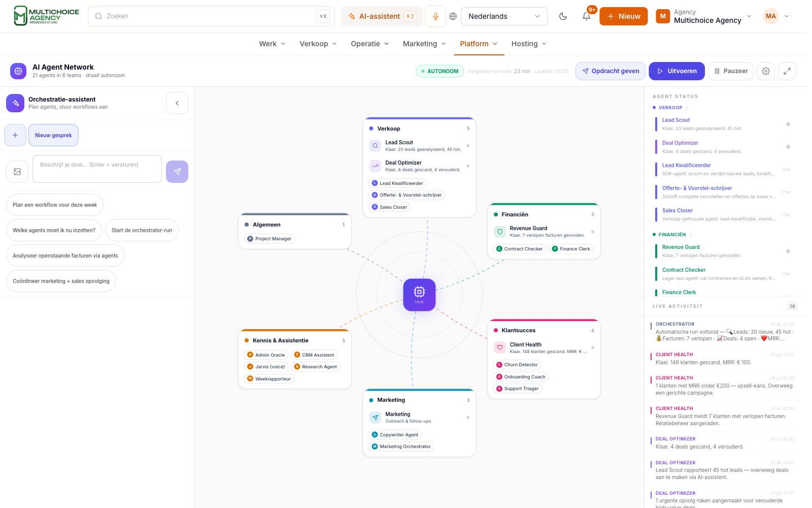Open the Platform menu
The image size is (812, 508).
coord(479,44)
